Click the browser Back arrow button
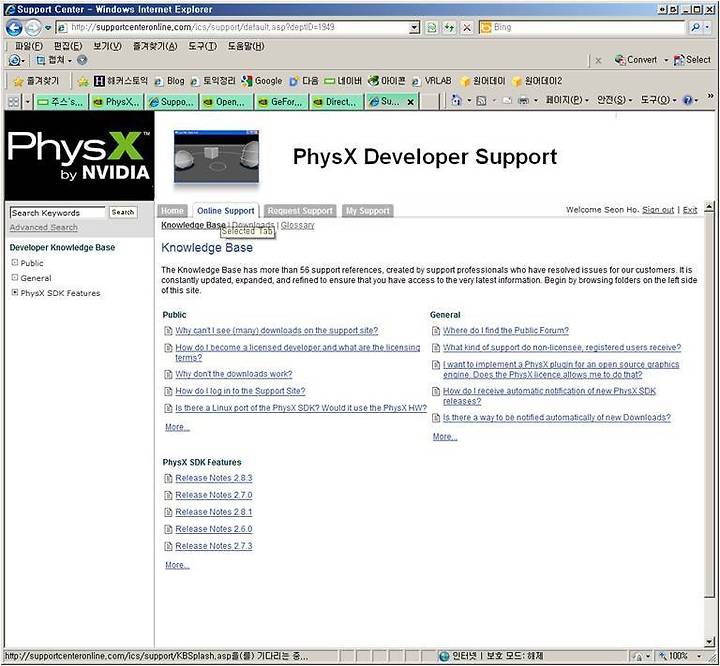 tap(14, 28)
